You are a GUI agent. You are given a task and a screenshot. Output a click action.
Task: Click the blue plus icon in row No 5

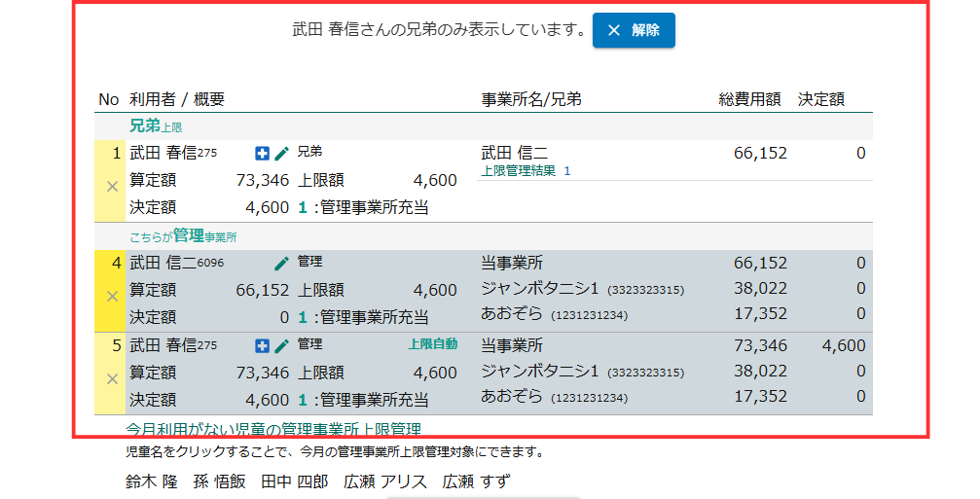pos(262,345)
